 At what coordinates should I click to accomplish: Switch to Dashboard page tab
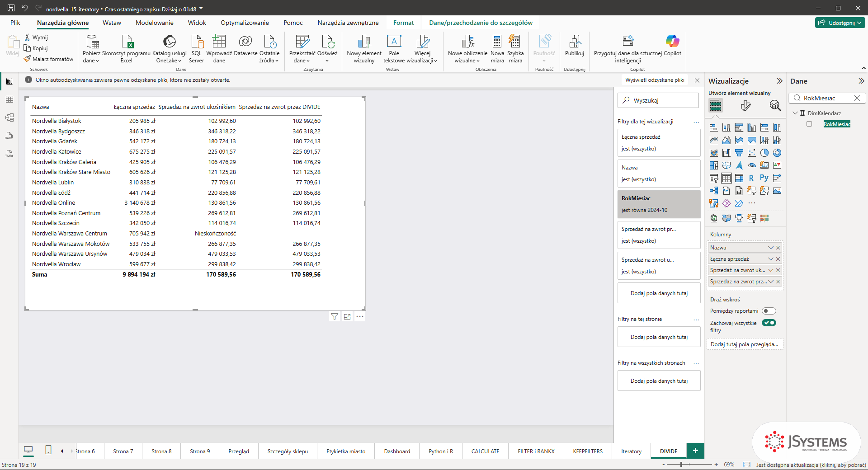[x=397, y=451]
